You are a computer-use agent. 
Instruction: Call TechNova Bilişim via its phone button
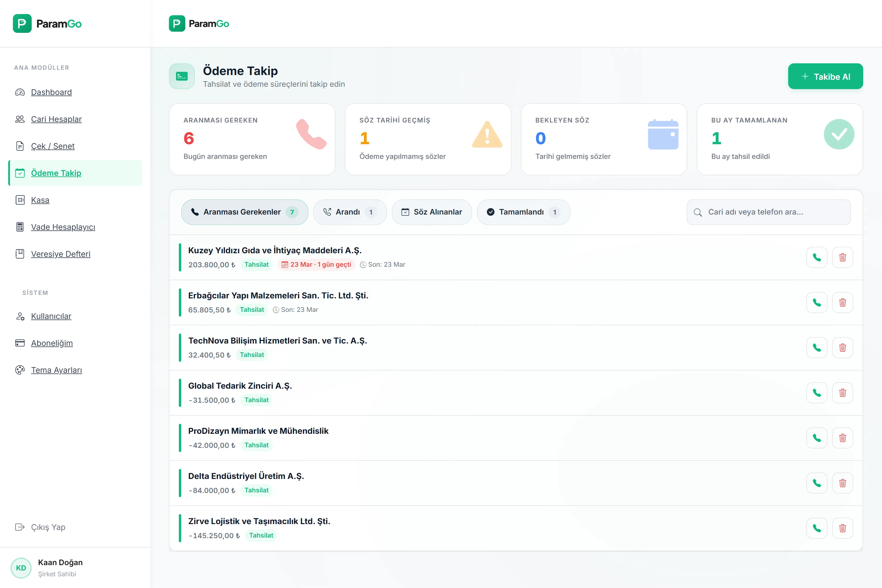[817, 347]
